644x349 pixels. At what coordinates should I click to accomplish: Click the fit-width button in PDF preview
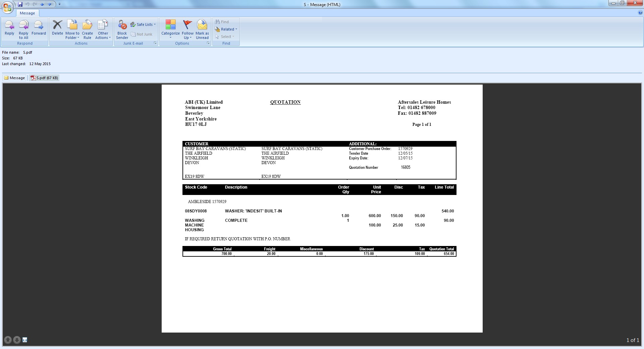(x=25, y=340)
